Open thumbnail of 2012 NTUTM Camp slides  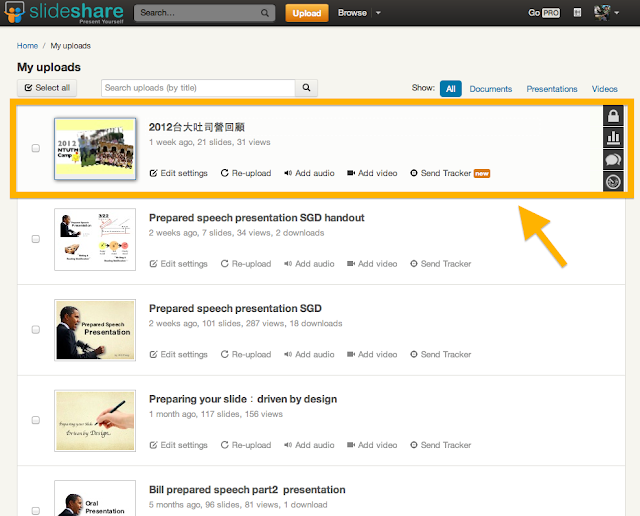95,149
